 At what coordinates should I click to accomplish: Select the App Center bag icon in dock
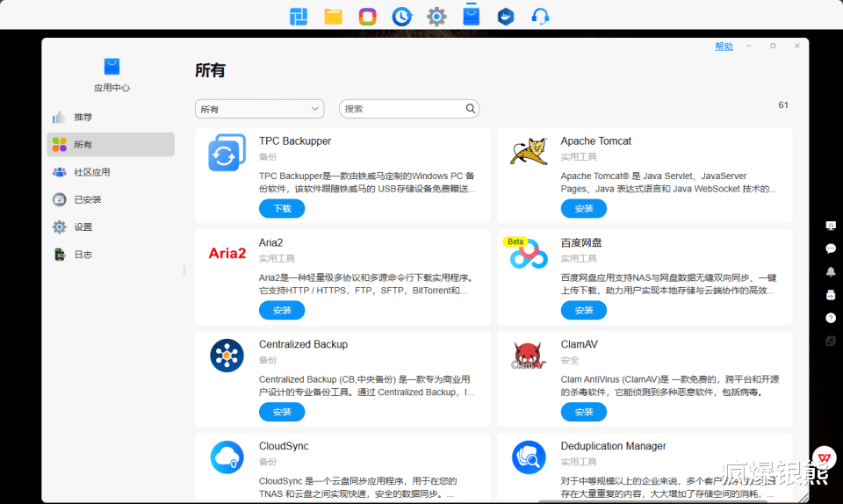[471, 15]
